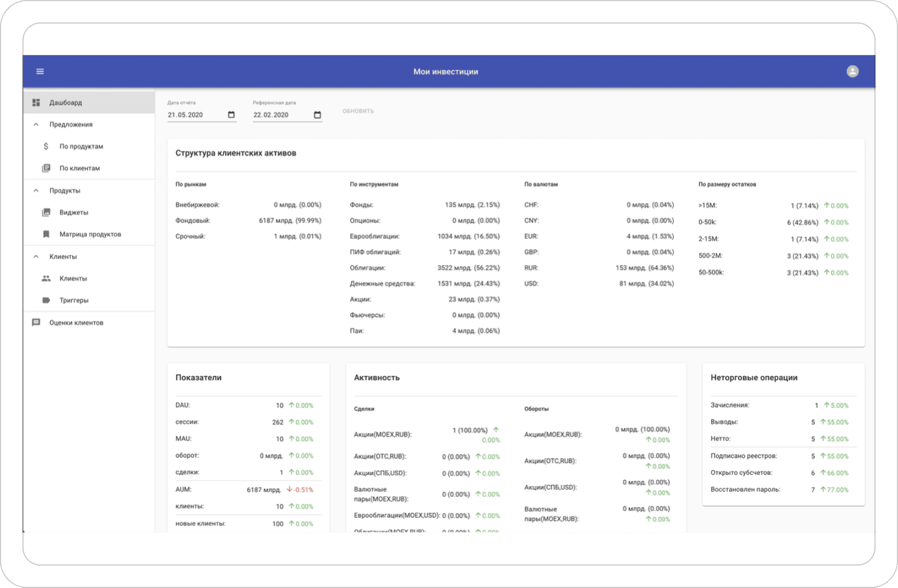The width and height of the screenshot is (898, 588).
Task: Open Матрица продуктов page
Action: pos(89,235)
